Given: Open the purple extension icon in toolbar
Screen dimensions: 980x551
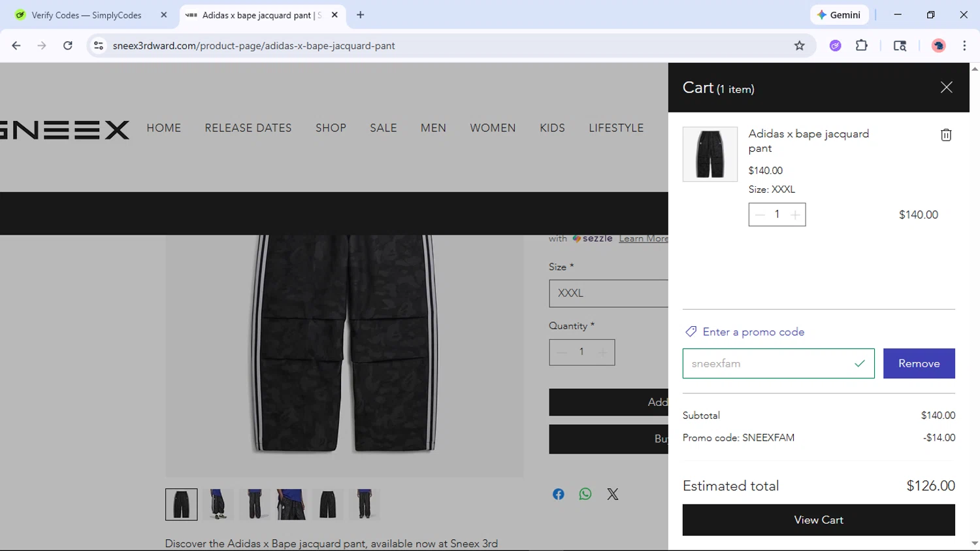Looking at the screenshot, I should point(835,46).
